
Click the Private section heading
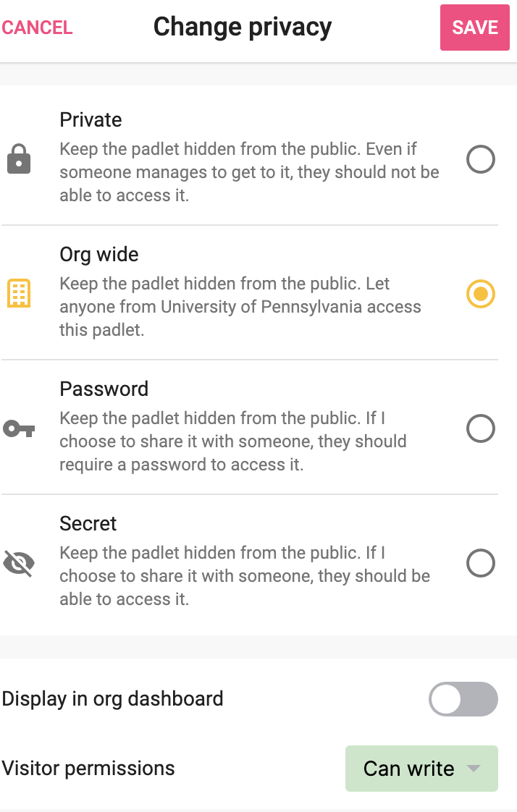[x=90, y=120]
